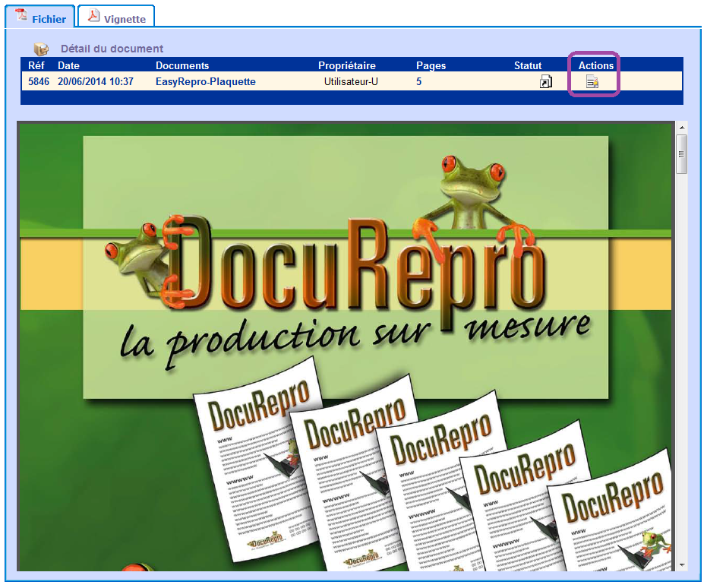Click the Propriétaire column header
The image size is (707, 588).
347,65
